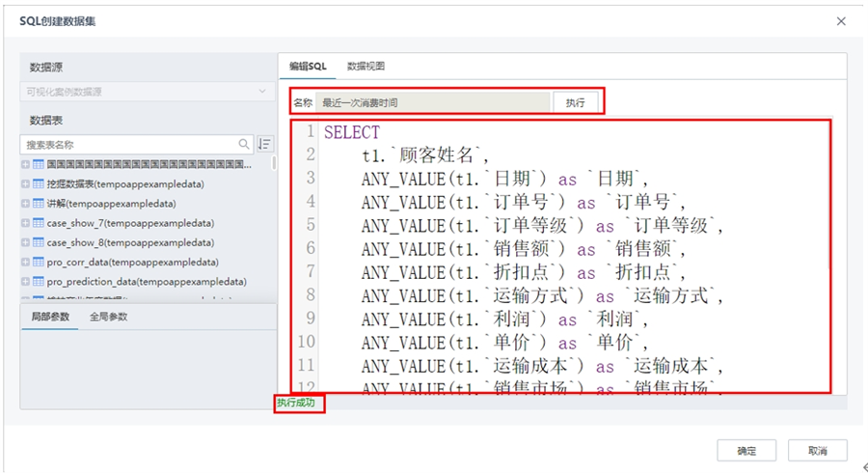This screenshot has height=473, width=868.
Task: Expand the 挖掘数据表 tree node
Action: pyautogui.click(x=25, y=183)
